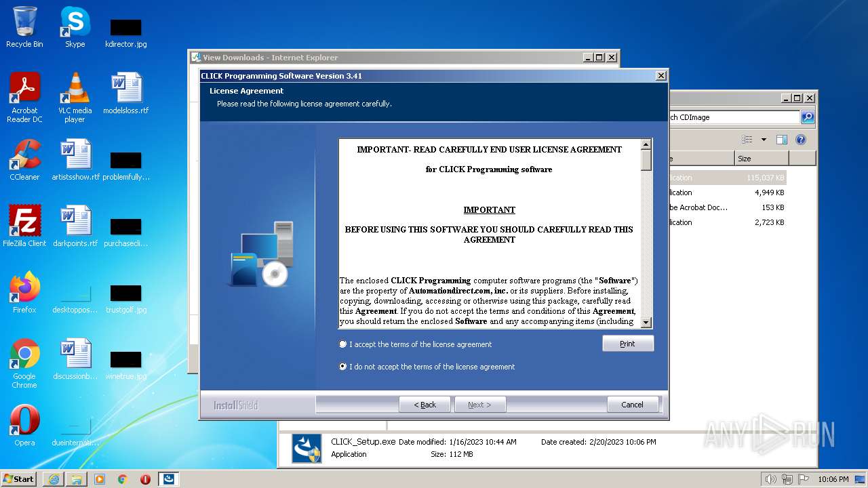Screen dimensions: 868x488
Task: Click the license text scrollbar down arrow
Action: click(646, 323)
